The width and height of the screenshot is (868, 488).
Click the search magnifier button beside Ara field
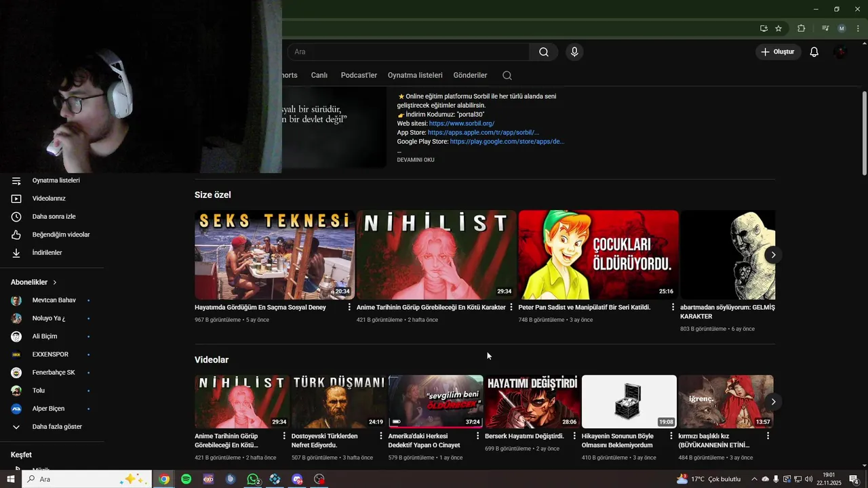pos(544,52)
